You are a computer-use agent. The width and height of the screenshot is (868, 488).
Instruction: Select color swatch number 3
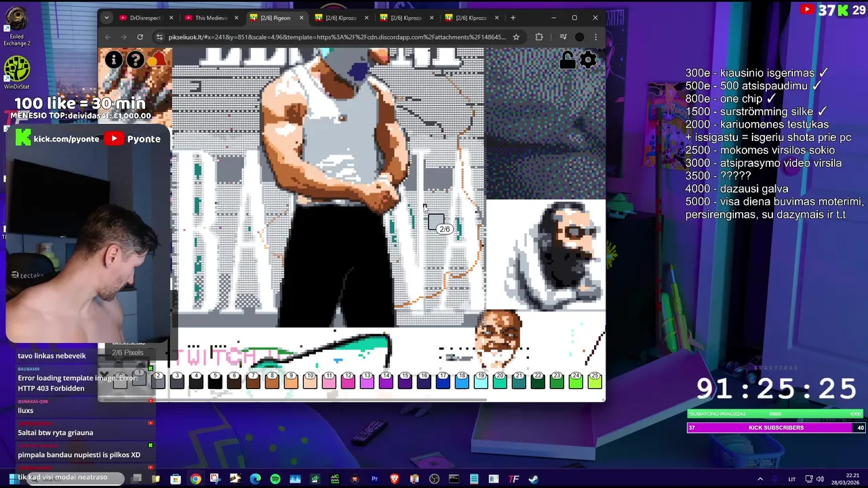177,380
